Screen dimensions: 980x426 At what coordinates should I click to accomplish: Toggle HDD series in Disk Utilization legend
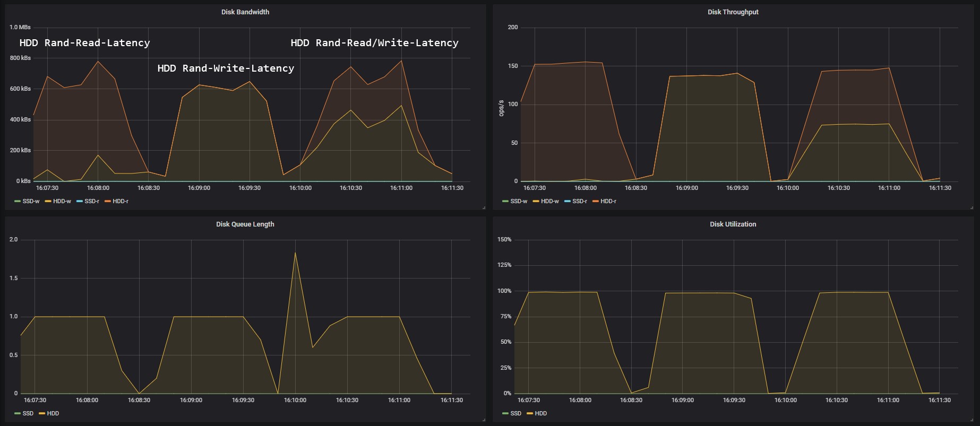tap(537, 414)
